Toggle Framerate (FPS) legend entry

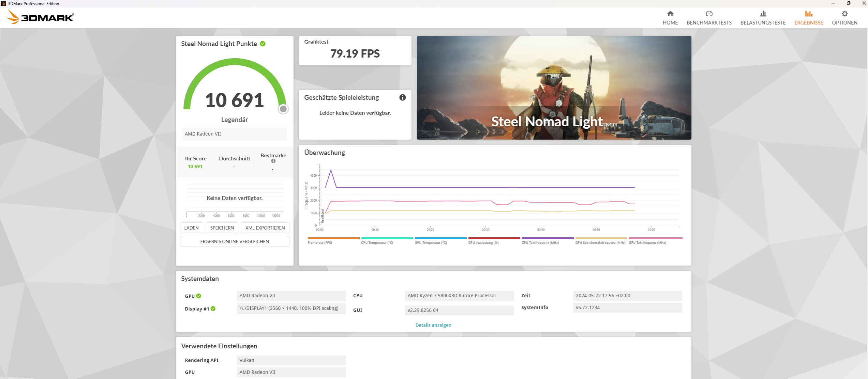point(319,243)
